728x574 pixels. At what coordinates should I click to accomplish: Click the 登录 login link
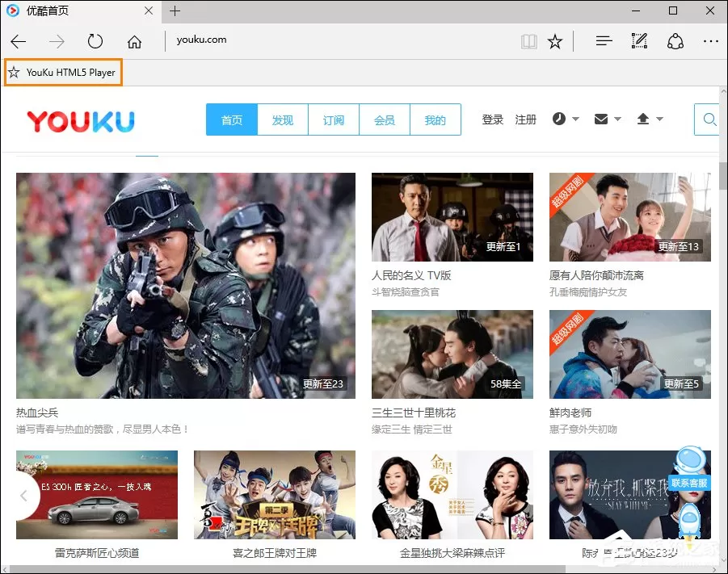tap(493, 119)
